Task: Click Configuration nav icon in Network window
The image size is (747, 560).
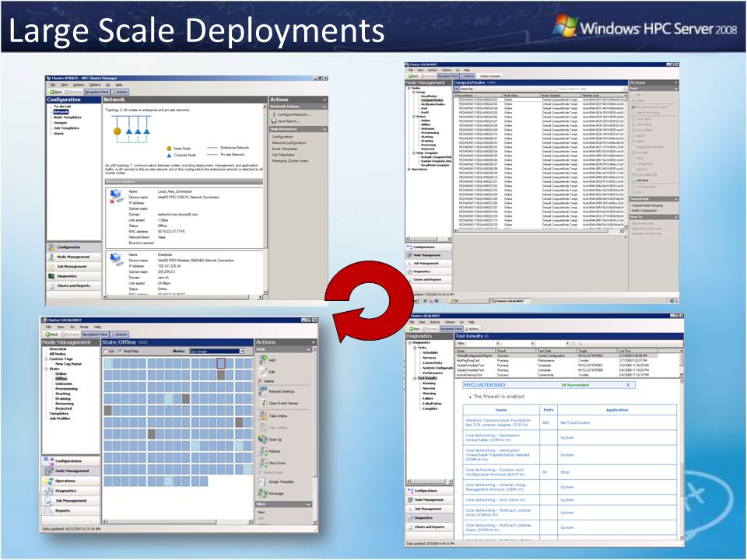Action: (x=51, y=247)
